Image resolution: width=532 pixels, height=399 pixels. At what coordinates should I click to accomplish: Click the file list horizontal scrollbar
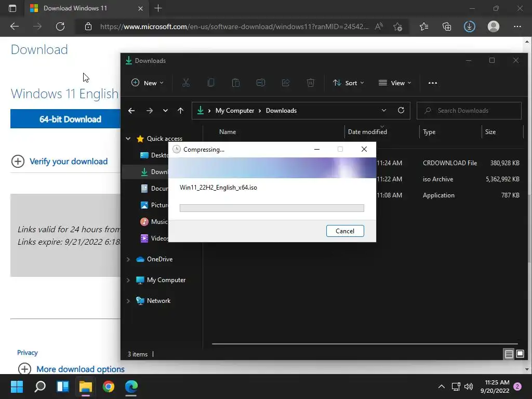point(365,344)
